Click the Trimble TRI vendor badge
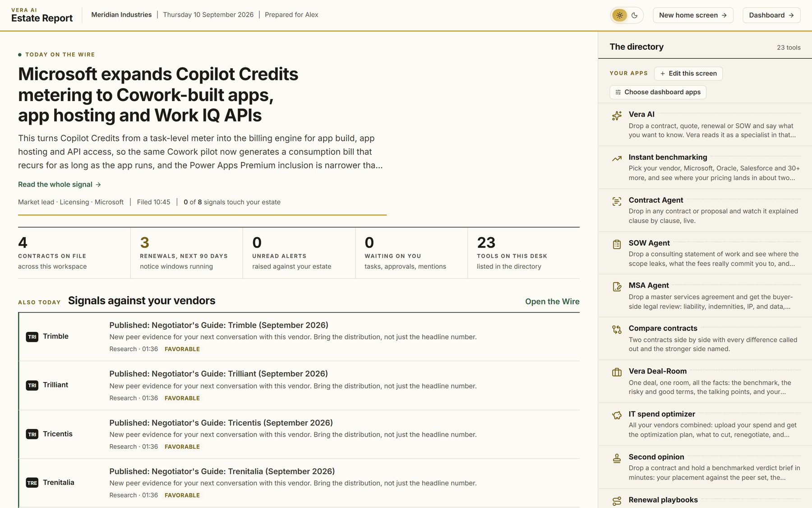Screen dimensions: 812x508 click(x=32, y=337)
